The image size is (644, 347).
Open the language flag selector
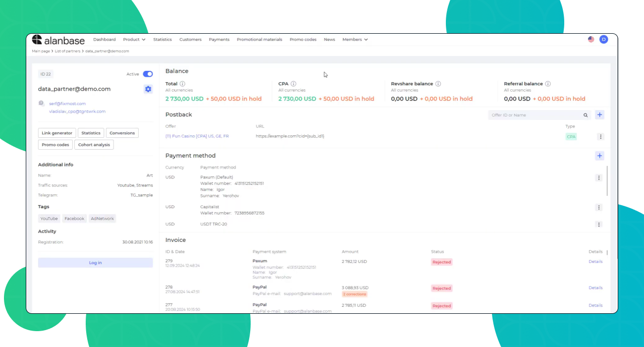591,40
